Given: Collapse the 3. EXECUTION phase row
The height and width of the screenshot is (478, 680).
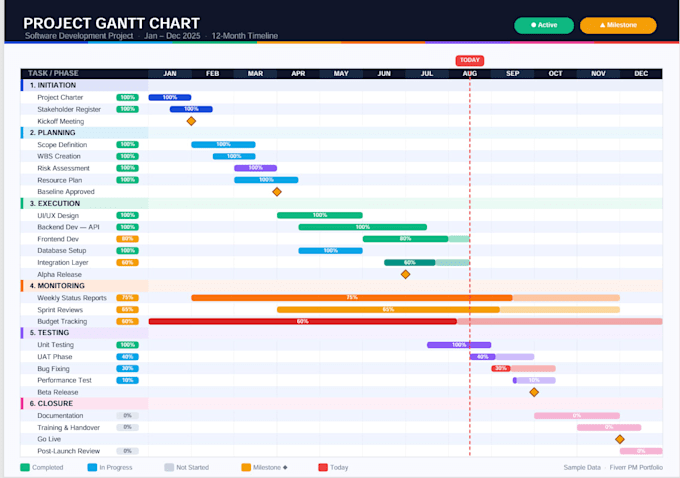Looking at the screenshot, I should (341, 203).
